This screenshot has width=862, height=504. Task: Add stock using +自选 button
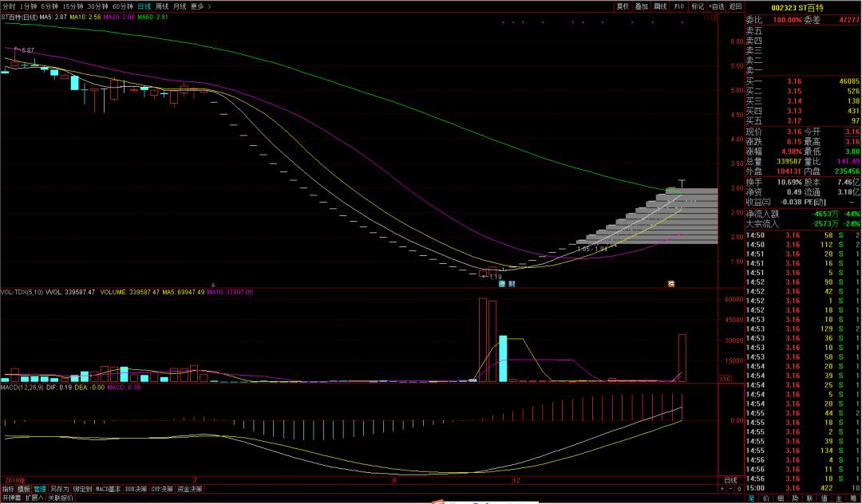pyautogui.click(x=716, y=6)
